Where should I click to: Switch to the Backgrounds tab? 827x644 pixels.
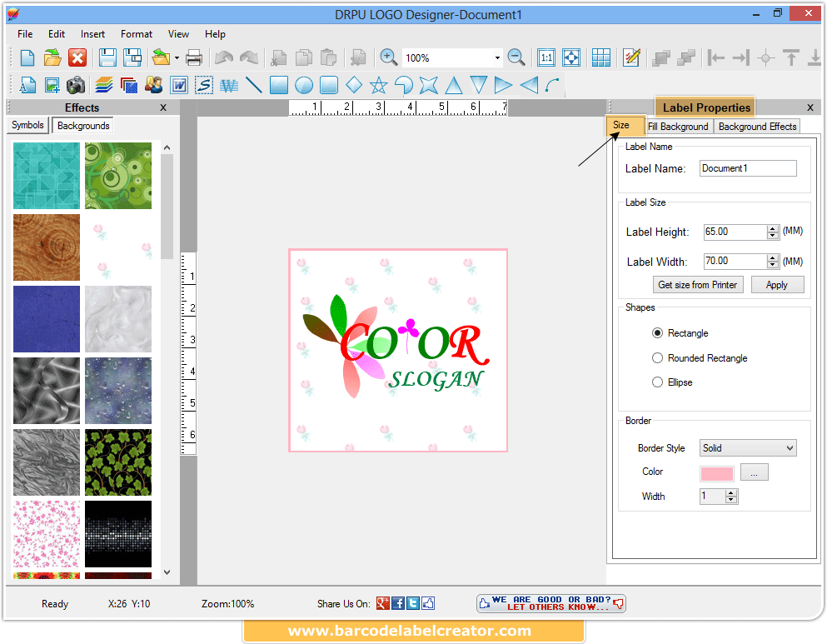click(x=83, y=126)
